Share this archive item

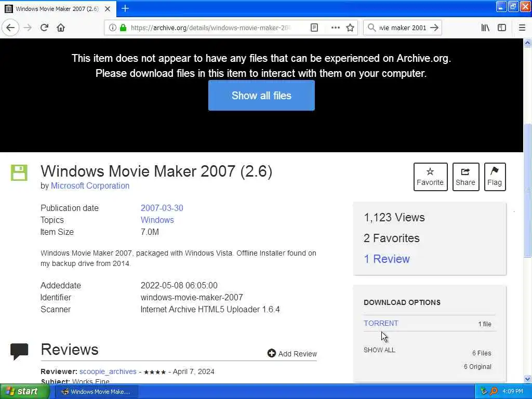coord(465,177)
